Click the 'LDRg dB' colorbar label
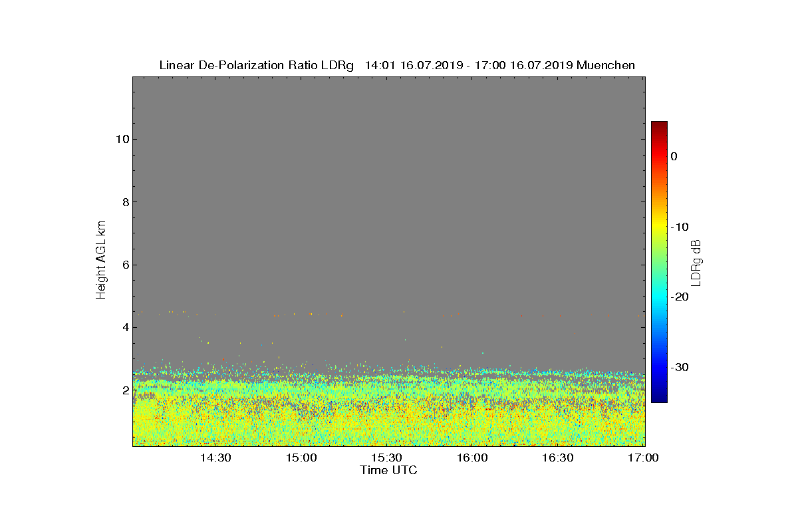Viewport: 798px width, 532px height. coord(696,262)
